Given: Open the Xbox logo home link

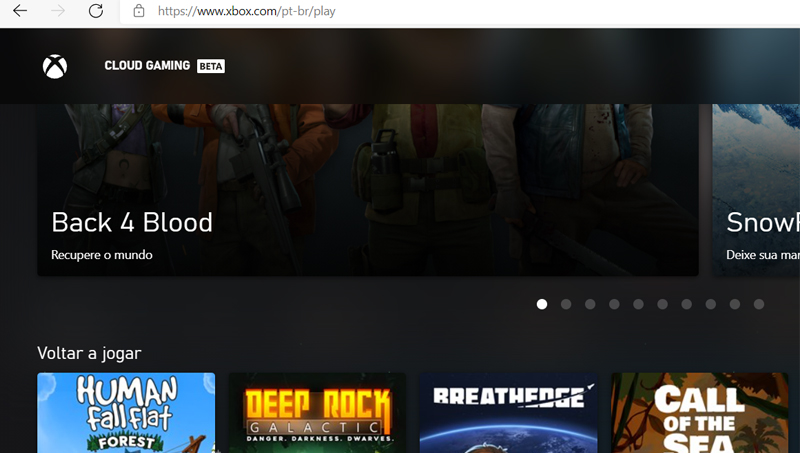Looking at the screenshot, I should click(55, 66).
